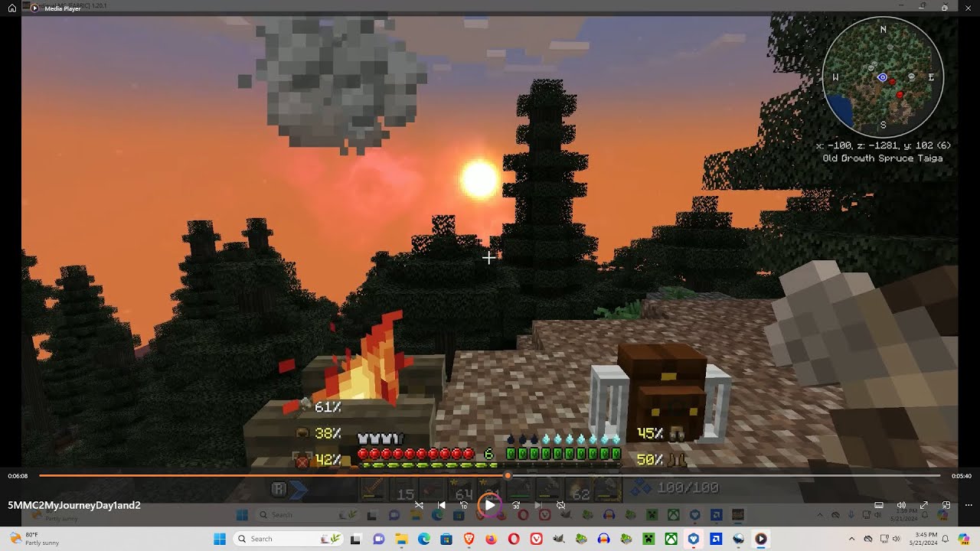Launch Brave browser from the taskbar
Viewport: 980px width, 551px height.
pos(469,539)
